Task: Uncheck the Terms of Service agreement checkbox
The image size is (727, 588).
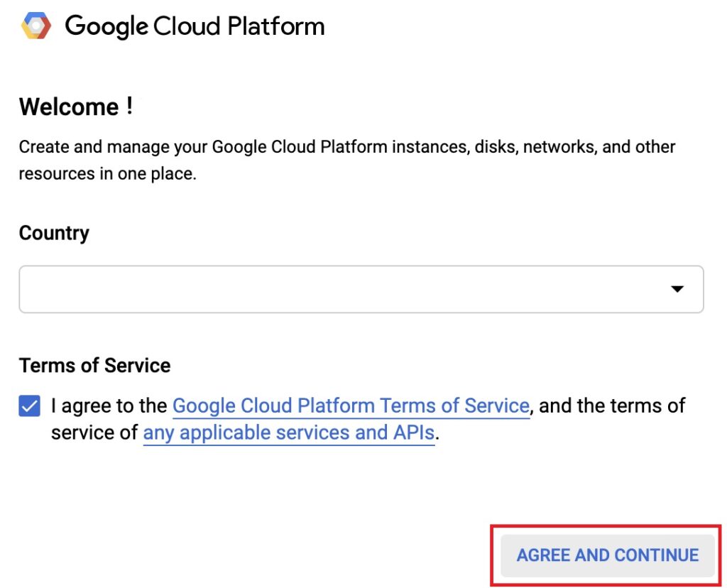Action: 29,406
